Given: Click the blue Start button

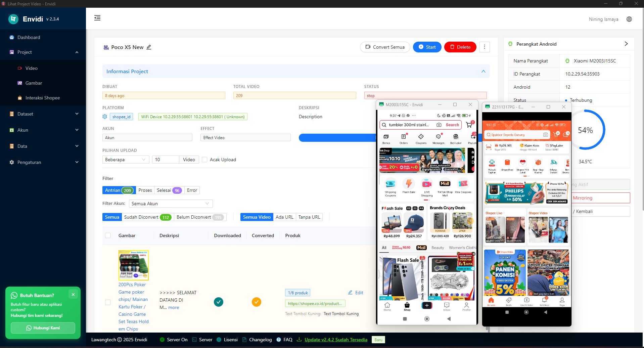Looking at the screenshot, I should (x=427, y=47).
